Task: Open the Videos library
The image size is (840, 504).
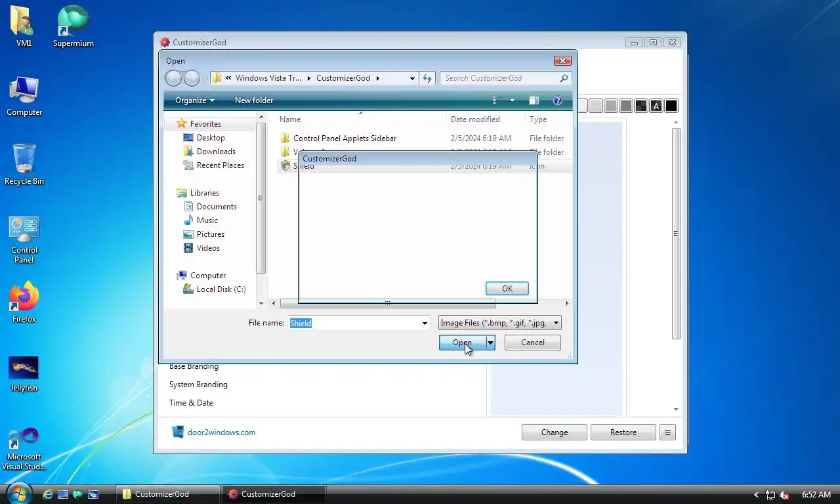Action: coord(208,248)
